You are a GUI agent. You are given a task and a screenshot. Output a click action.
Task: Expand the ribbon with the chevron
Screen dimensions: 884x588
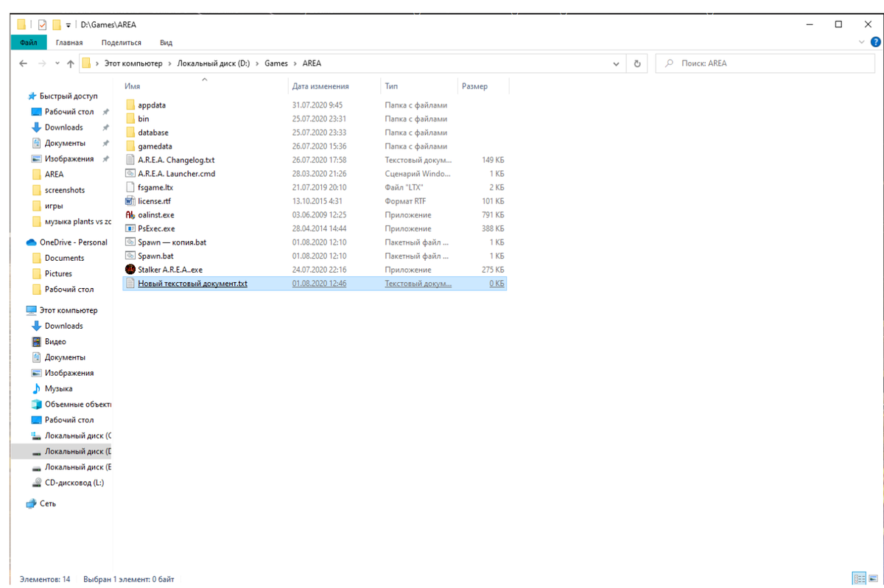click(863, 43)
